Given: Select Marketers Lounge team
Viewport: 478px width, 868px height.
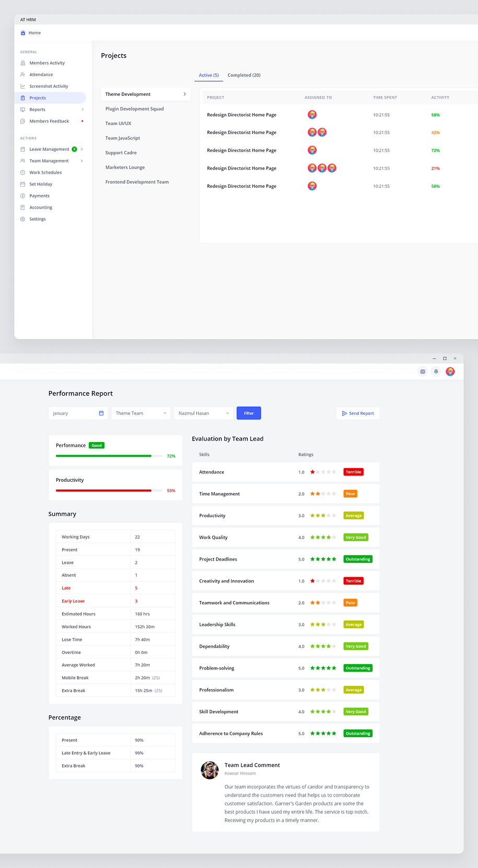Looking at the screenshot, I should (125, 167).
